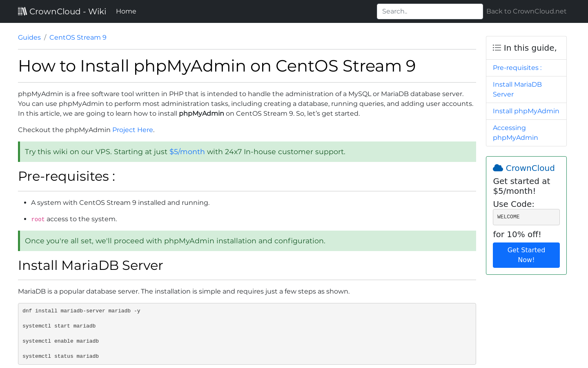This screenshot has width=588, height=368.
Task: Click the CrownCloud books logo icon
Action: click(x=22, y=11)
